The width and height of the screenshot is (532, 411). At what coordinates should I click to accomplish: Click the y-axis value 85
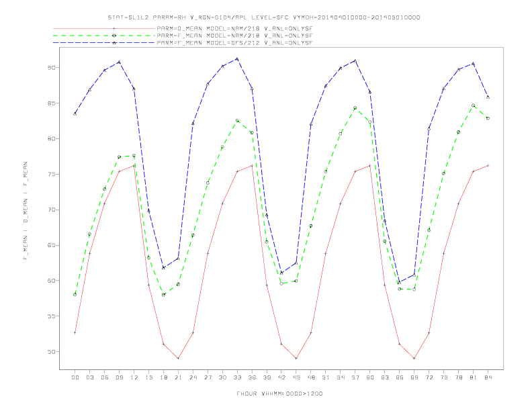point(51,103)
